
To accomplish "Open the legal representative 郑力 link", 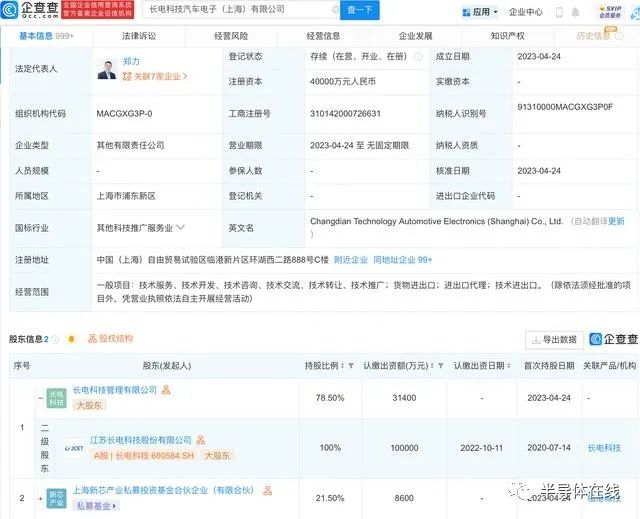I will [x=131, y=61].
